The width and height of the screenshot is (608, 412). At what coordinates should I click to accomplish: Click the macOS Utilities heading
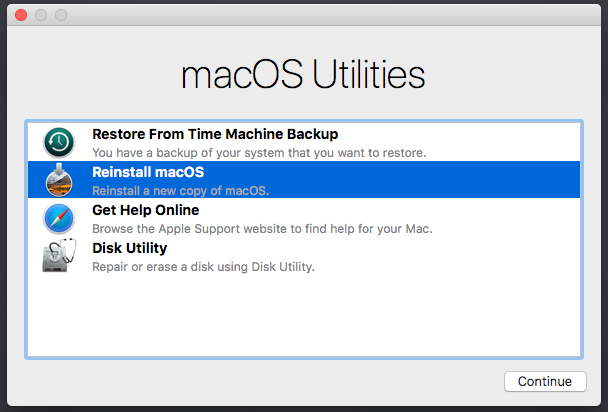tap(303, 76)
